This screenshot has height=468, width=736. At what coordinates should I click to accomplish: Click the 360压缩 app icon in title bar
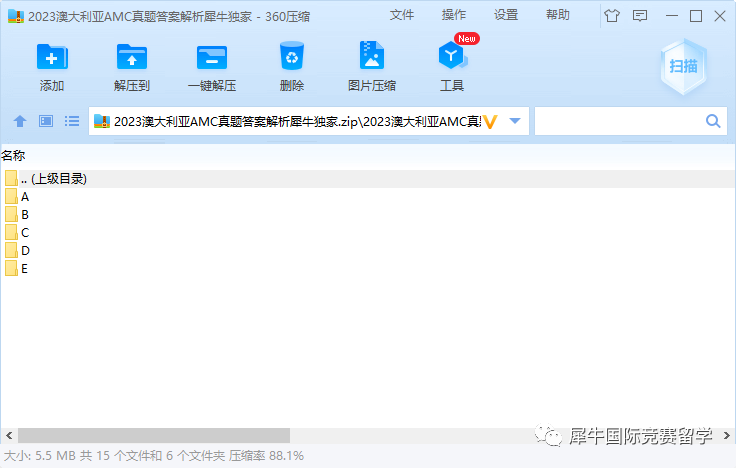click(16, 16)
